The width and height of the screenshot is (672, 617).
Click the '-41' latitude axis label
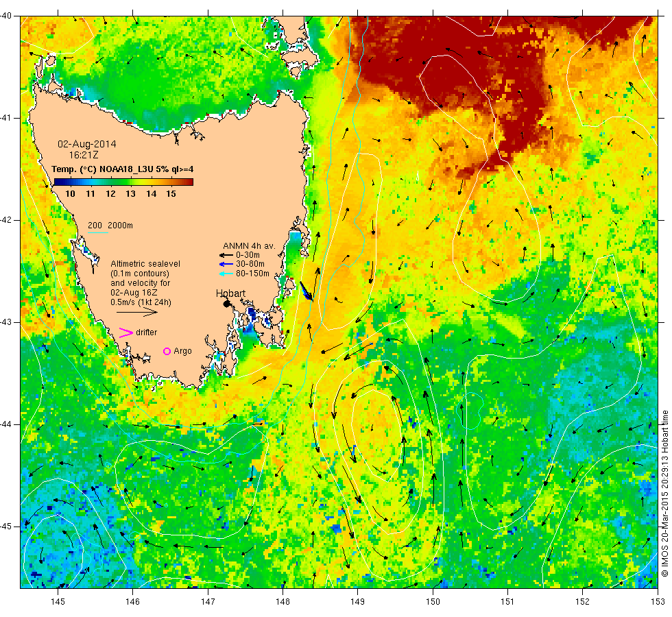tap(5, 118)
